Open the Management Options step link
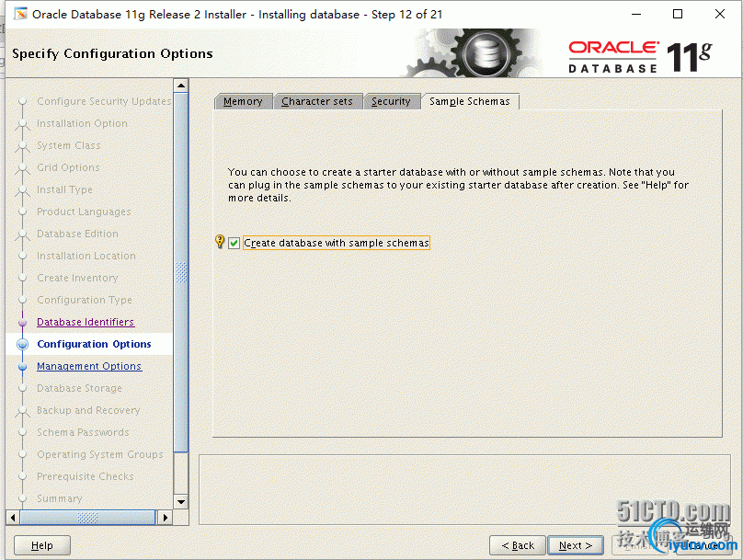This screenshot has height=560, width=743. point(89,366)
